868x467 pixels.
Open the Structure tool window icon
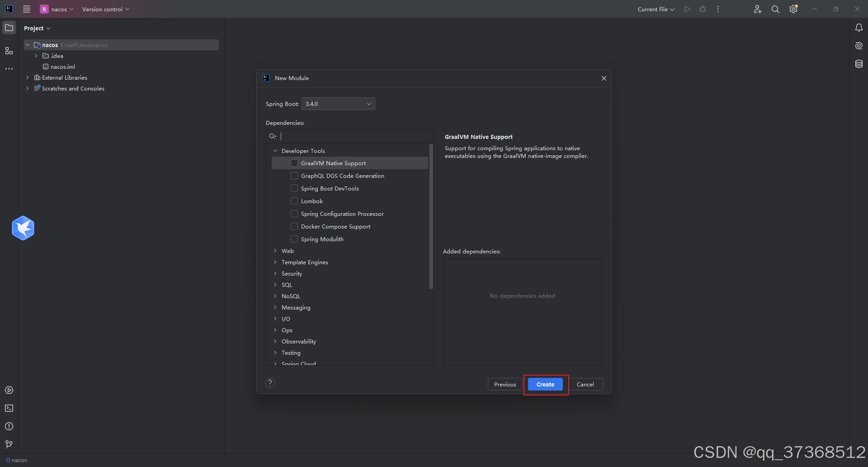[9, 51]
